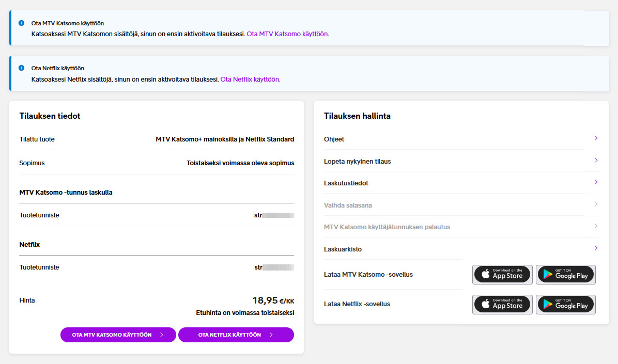Screen dimensions: 618x364
Task: Expand the chevron on the Ohjeet row
Action: pos(596,138)
